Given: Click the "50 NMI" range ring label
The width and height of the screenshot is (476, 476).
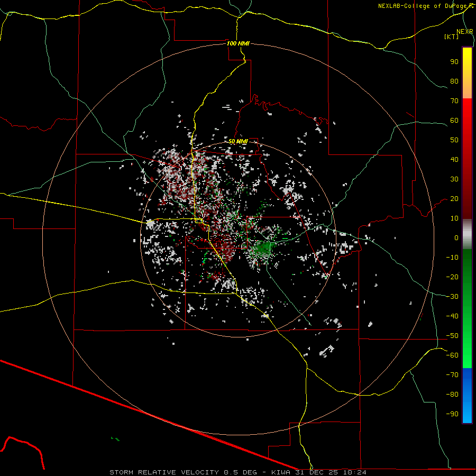Looking at the screenshot, I should (x=238, y=141).
